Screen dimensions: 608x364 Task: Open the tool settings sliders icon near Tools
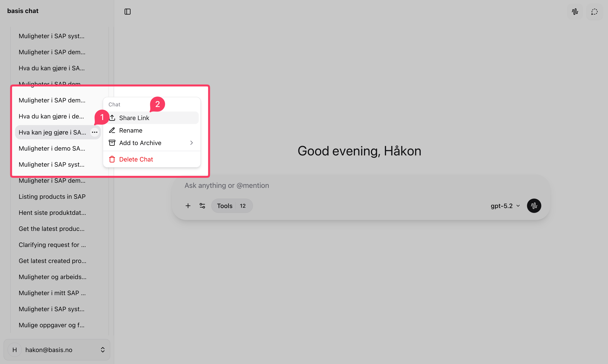(x=202, y=206)
